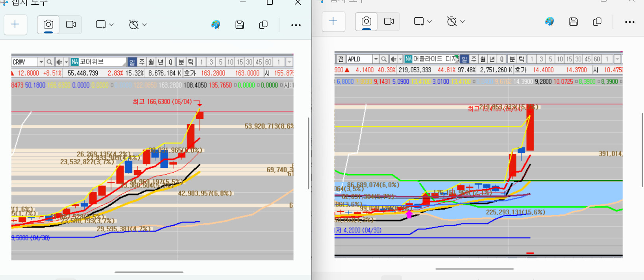The image size is (644, 280).
Task: Start a new snip in right window
Action: coord(333,21)
